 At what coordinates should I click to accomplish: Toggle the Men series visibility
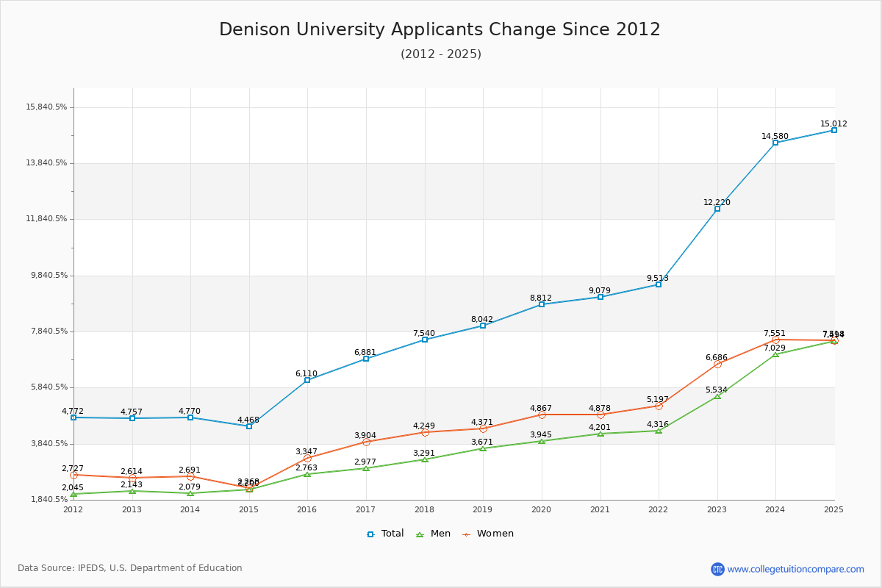[436, 534]
